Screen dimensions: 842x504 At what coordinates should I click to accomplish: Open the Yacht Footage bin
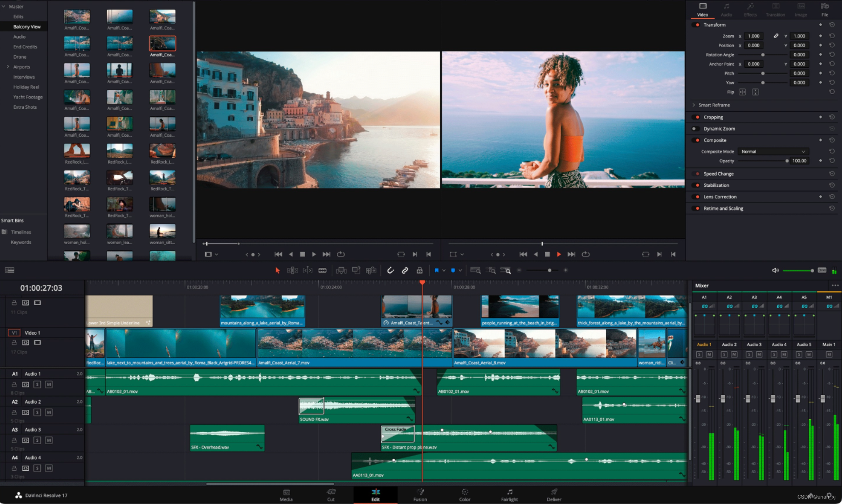[x=28, y=97]
